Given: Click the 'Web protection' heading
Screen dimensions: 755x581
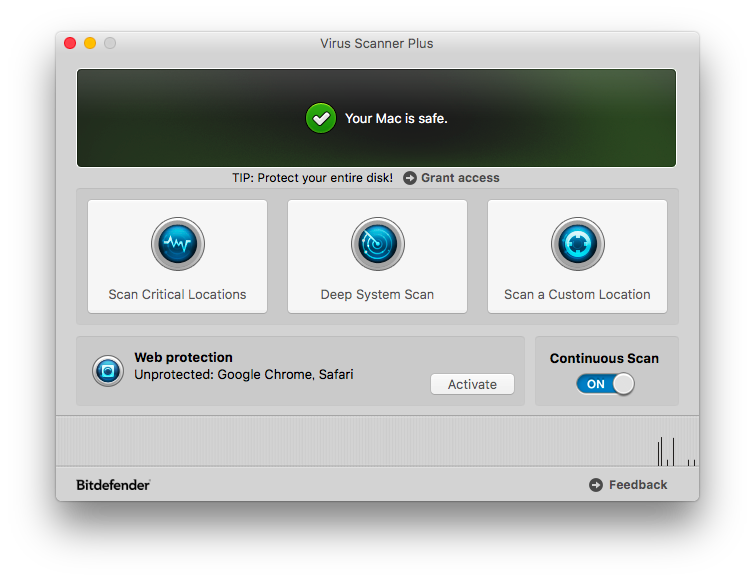Looking at the screenshot, I should [x=183, y=357].
